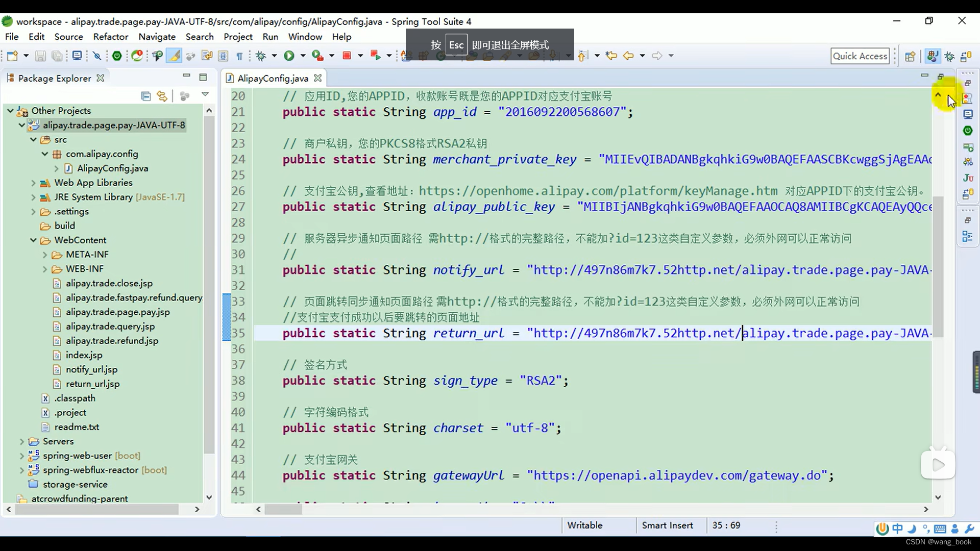Click the IME Chinese/English toggle in tray
The image size is (980, 551).
pyautogui.click(x=897, y=529)
